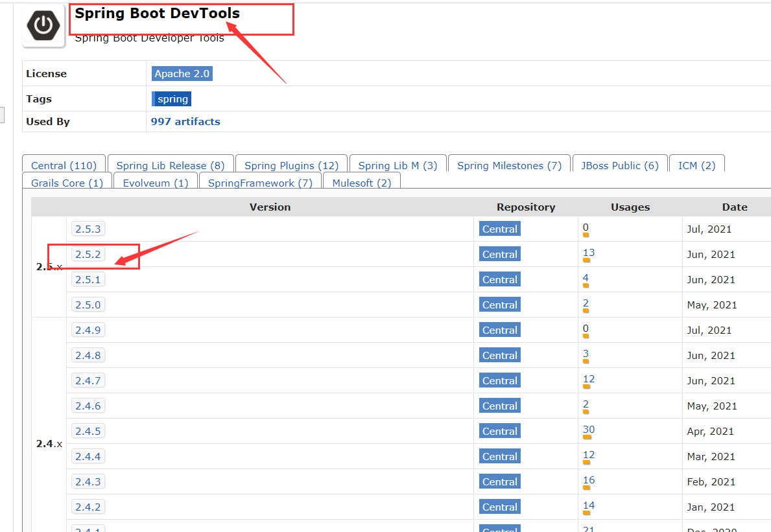Screen dimensions: 771x532
Task: Open version 2.4.9
Action: (88, 330)
